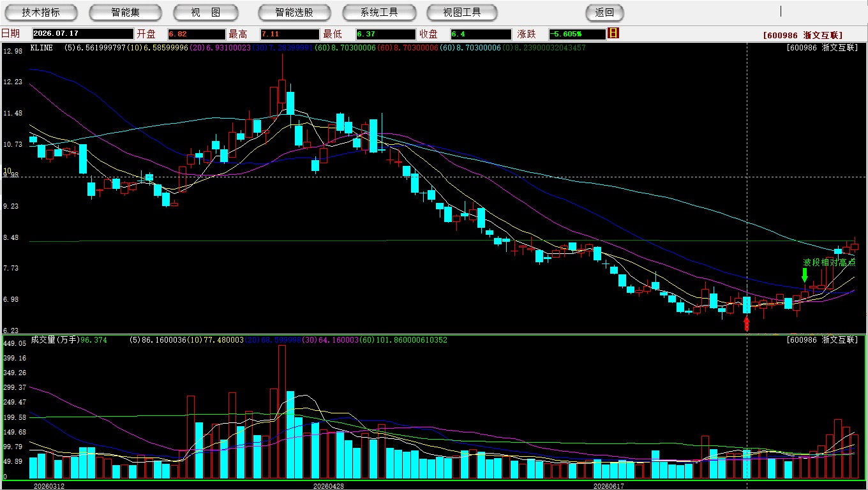
Task: Click the 日 daily period icon
Action: (x=613, y=33)
